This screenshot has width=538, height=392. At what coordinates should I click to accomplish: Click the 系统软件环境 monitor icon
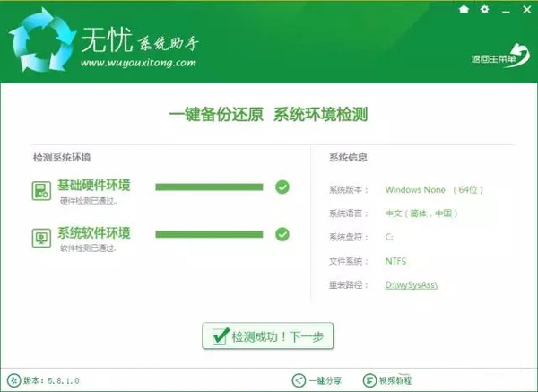pos(41,238)
